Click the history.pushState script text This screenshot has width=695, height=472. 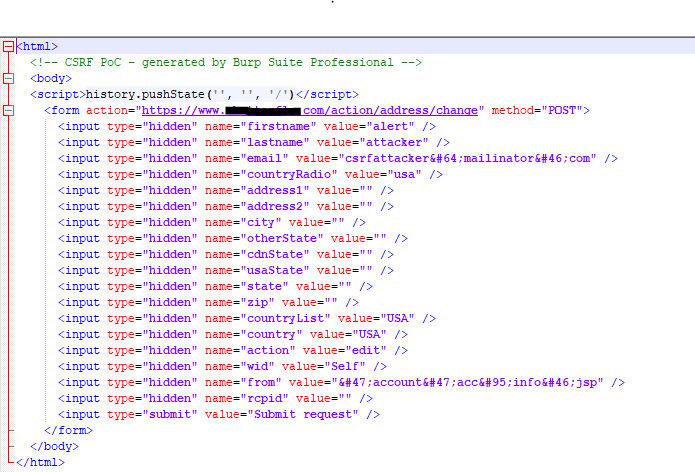pyautogui.click(x=190, y=94)
